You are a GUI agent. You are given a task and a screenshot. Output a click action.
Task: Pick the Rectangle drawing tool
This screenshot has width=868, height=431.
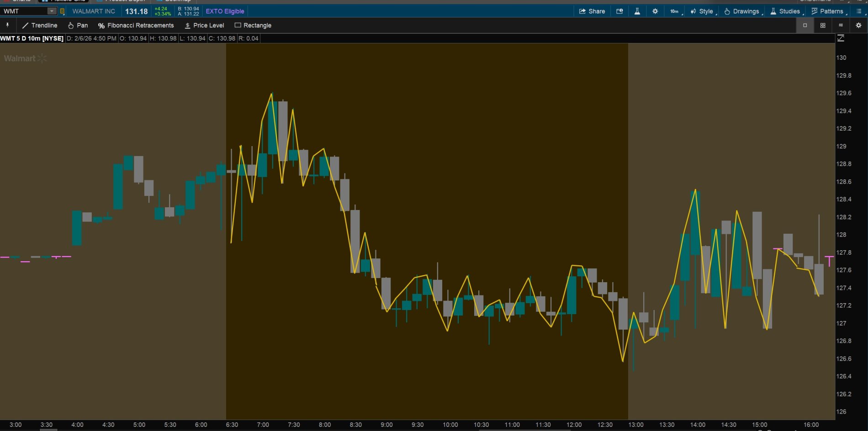(x=253, y=26)
